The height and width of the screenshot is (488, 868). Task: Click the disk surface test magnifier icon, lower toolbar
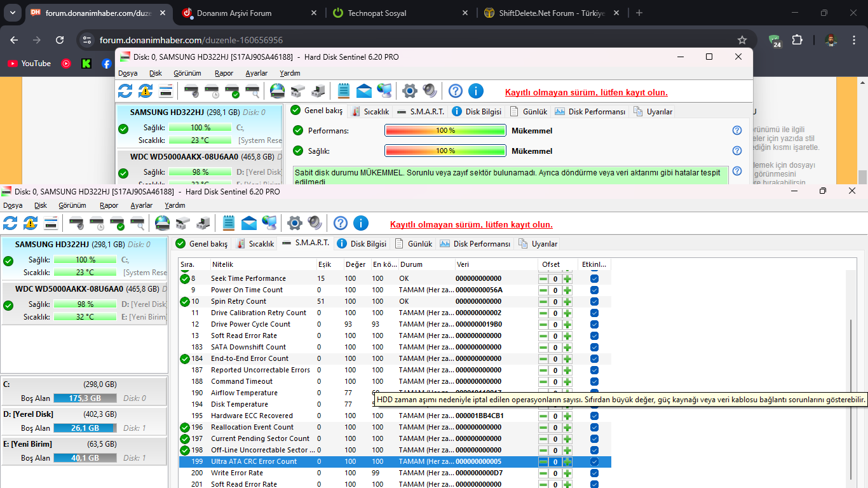137,223
